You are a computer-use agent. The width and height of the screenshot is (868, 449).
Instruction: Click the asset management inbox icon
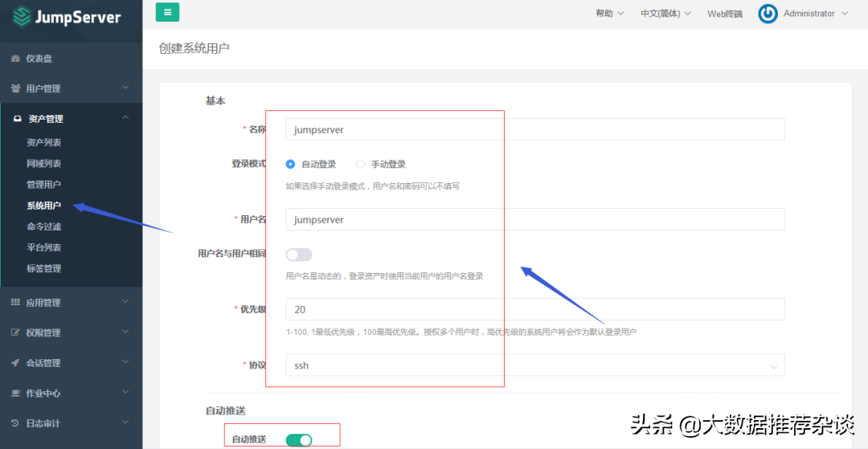click(18, 119)
